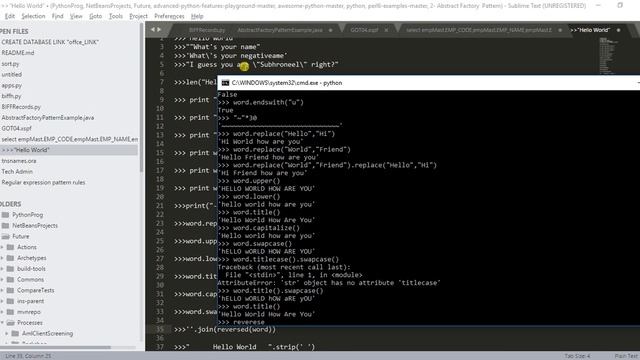The width and height of the screenshot is (640, 360).
Task: Click the build-tools folder icon
Action: pyautogui.click(x=11, y=269)
